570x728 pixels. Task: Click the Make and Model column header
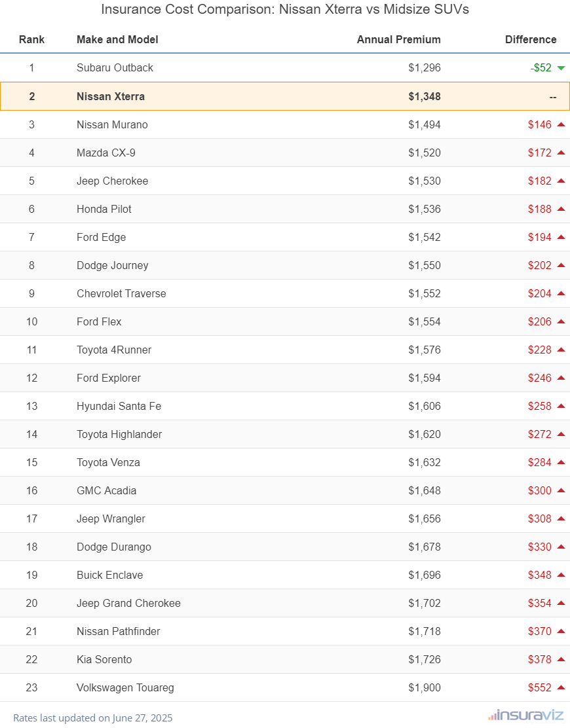click(117, 39)
